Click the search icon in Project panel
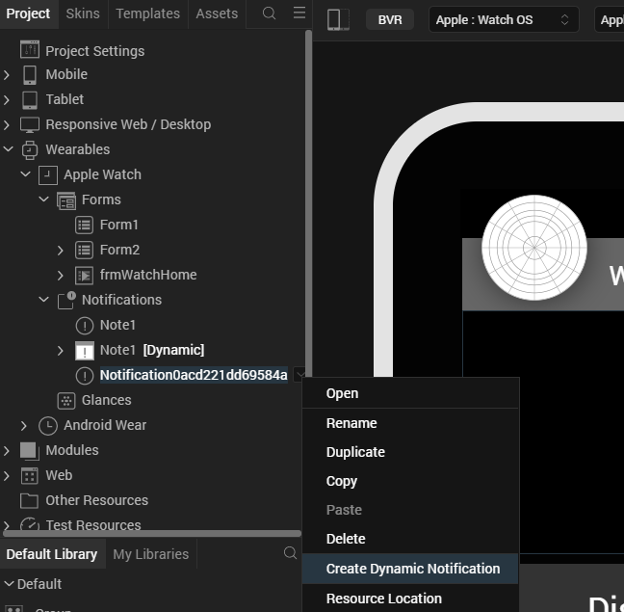 pos(269,13)
